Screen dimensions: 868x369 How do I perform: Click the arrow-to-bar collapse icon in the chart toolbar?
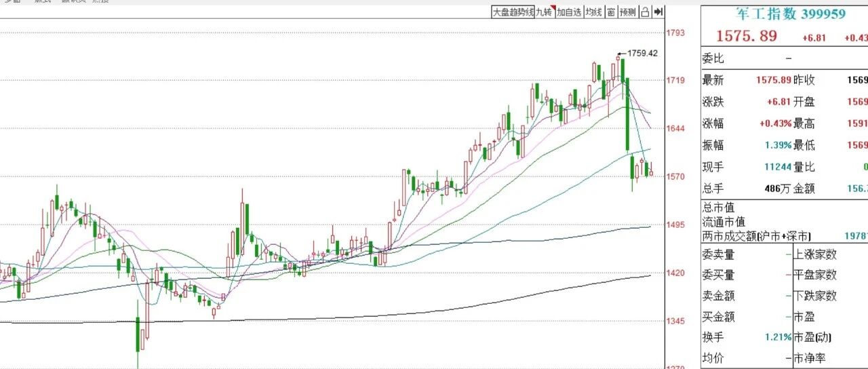tap(658, 12)
